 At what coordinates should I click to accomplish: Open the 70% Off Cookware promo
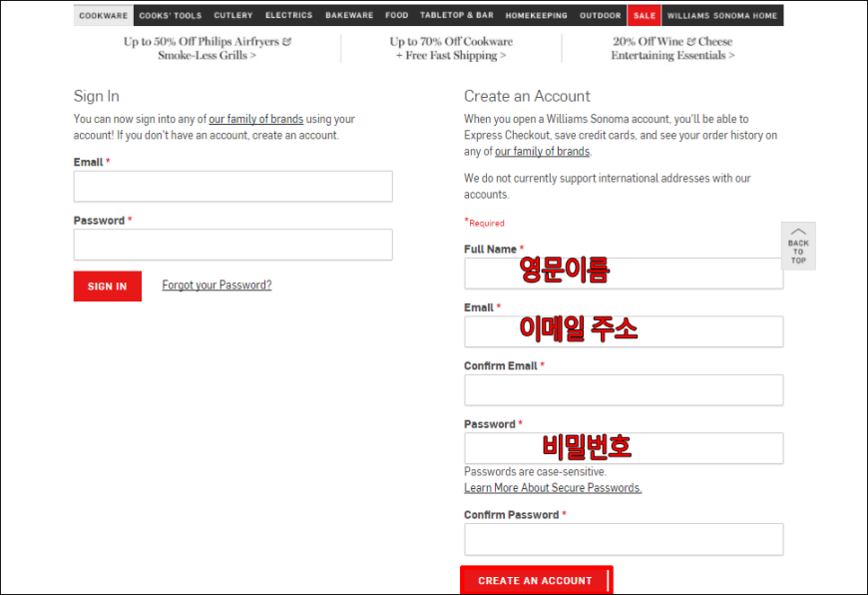pos(451,48)
